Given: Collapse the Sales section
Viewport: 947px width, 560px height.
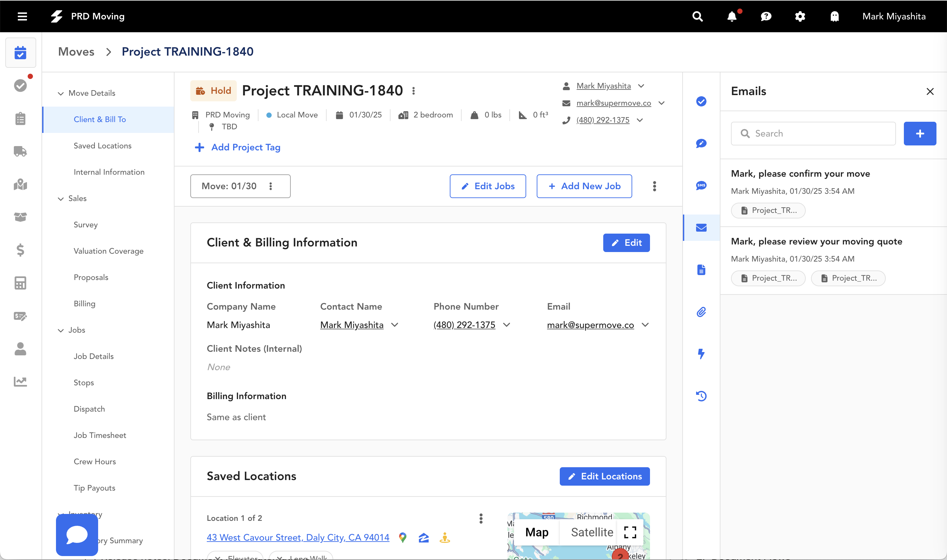Looking at the screenshot, I should [x=60, y=198].
